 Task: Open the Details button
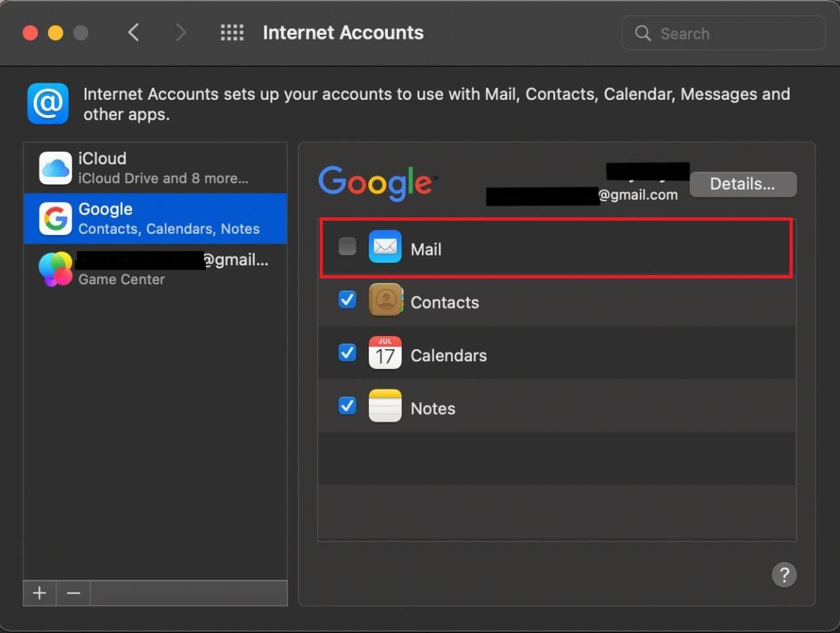click(743, 184)
